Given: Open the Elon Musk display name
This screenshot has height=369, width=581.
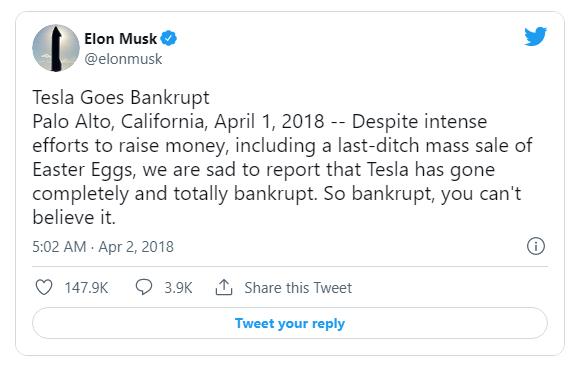Looking at the screenshot, I should pyautogui.click(x=120, y=39).
